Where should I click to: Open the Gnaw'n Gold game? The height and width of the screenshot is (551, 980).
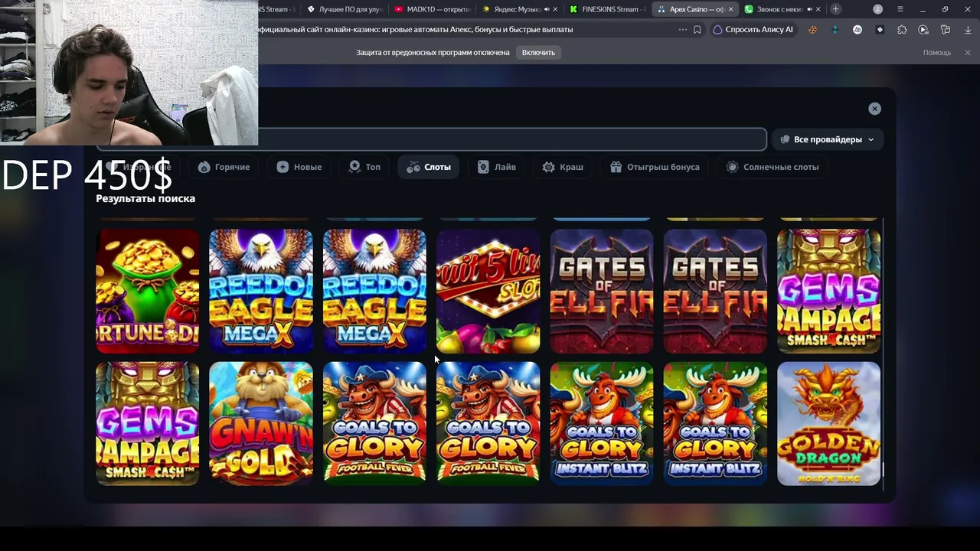(261, 423)
